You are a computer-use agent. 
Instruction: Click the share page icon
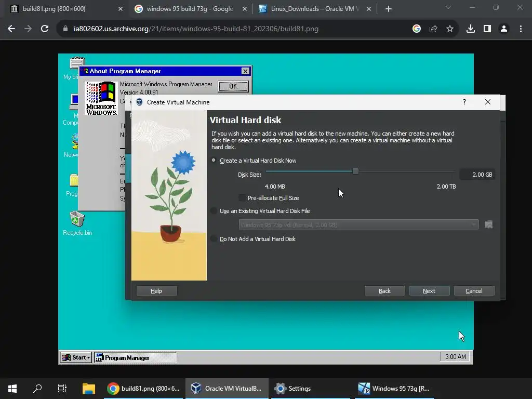pyautogui.click(x=433, y=29)
